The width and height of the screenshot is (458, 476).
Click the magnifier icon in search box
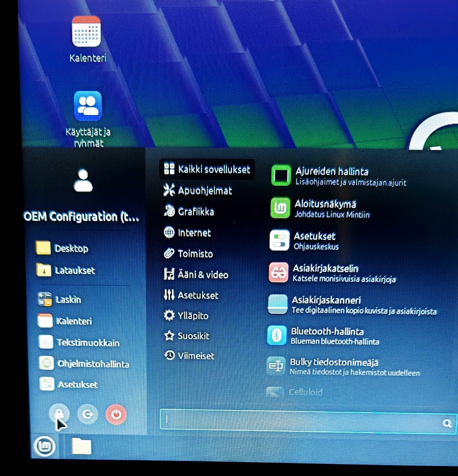tap(447, 424)
